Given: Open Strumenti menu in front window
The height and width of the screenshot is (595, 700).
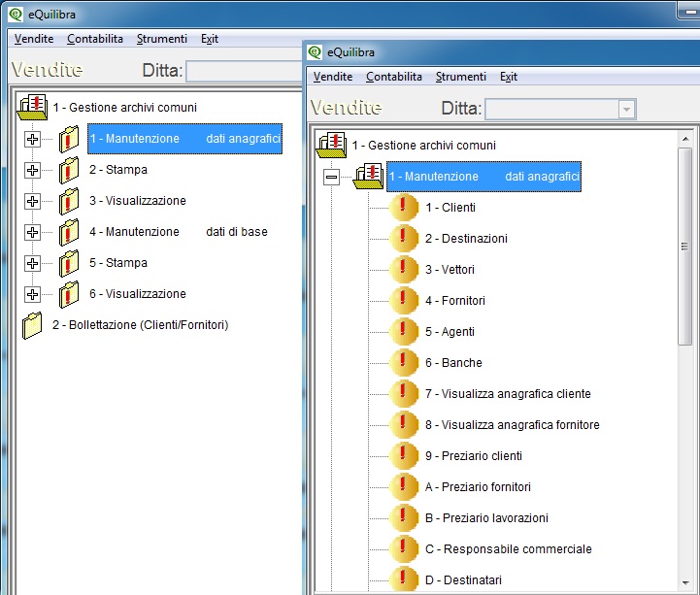Looking at the screenshot, I should (461, 77).
